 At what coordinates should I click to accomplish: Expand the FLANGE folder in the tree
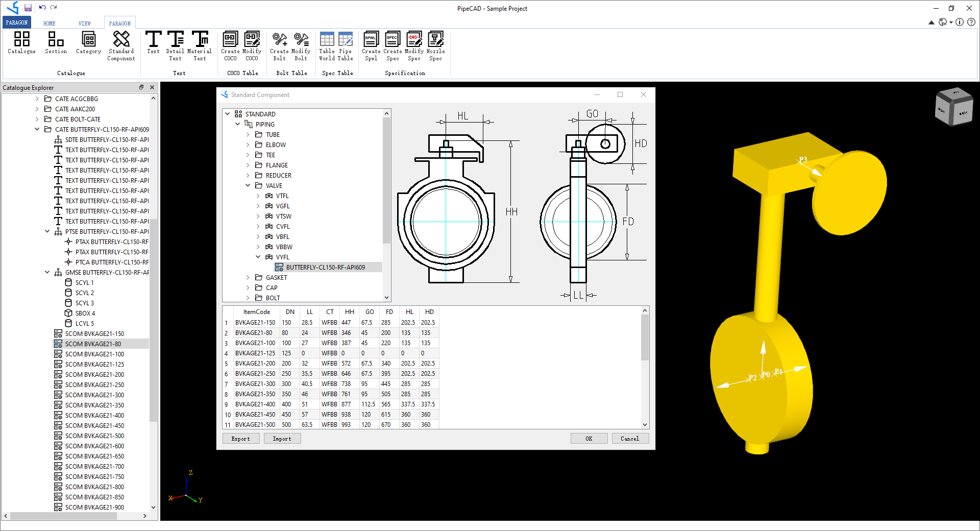(x=247, y=165)
